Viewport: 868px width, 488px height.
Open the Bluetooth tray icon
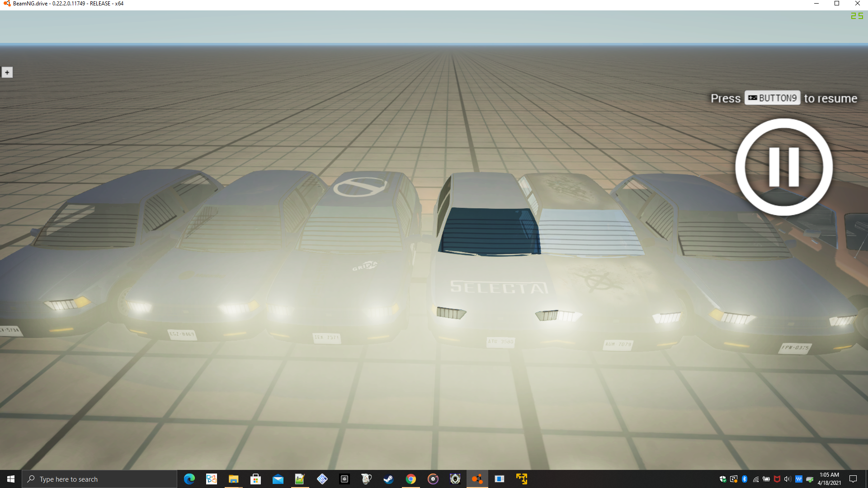pyautogui.click(x=745, y=479)
